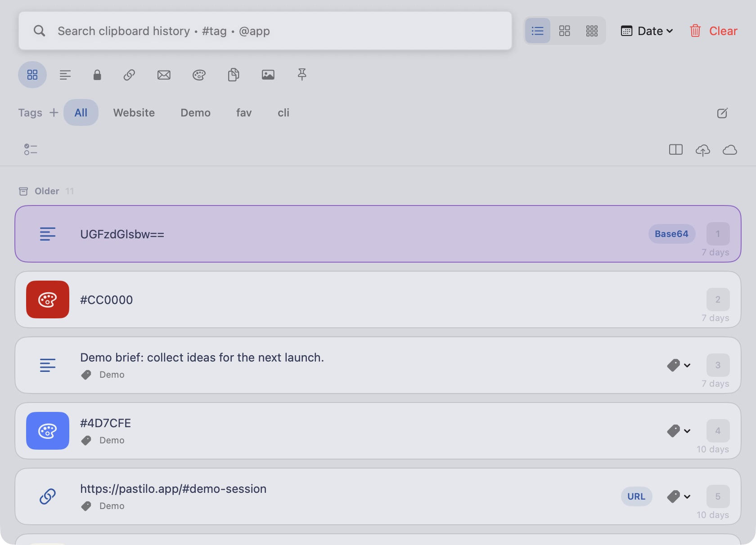Screen dimensions: 756x545
Task: Expand tag menu on pastilo URL item
Action: click(679, 496)
